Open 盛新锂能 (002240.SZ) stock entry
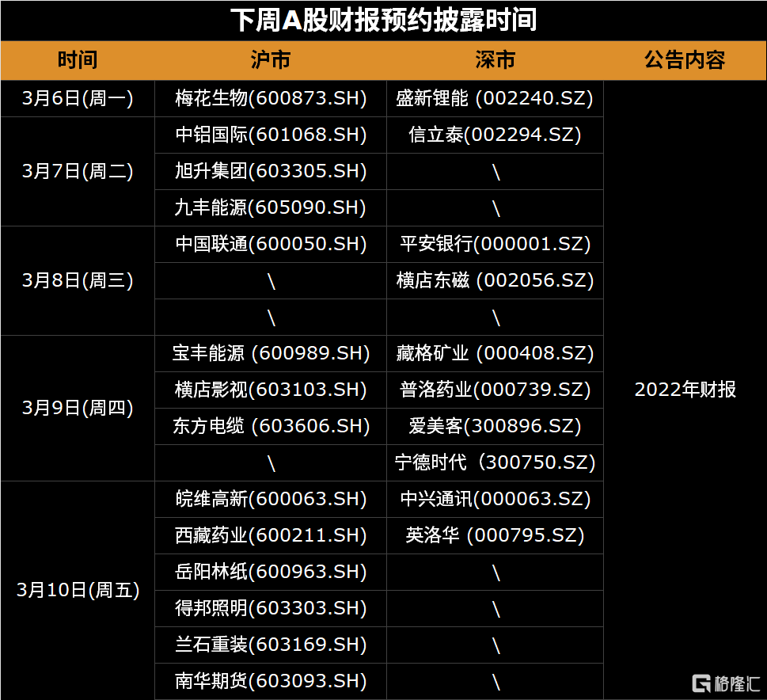Viewport: 767px width, 700px height. point(496,98)
